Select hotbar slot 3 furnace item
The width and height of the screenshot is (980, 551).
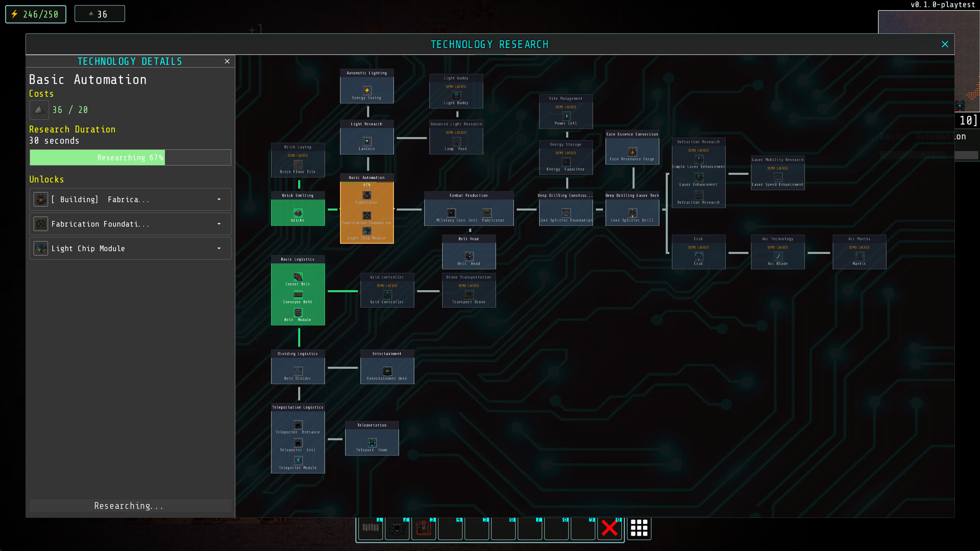(424, 528)
